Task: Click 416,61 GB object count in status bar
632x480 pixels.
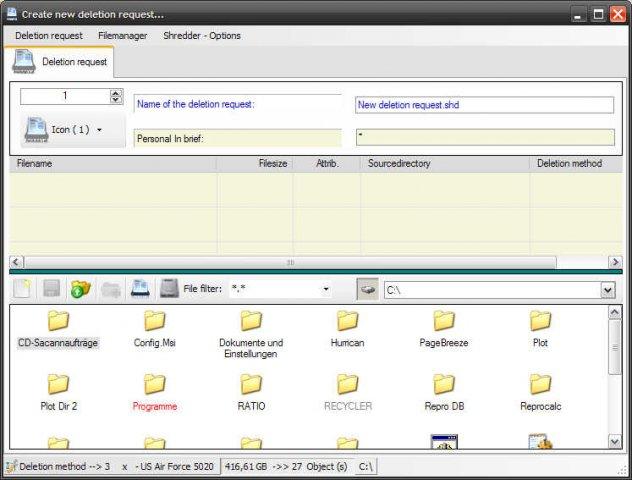Action: (x=286, y=467)
